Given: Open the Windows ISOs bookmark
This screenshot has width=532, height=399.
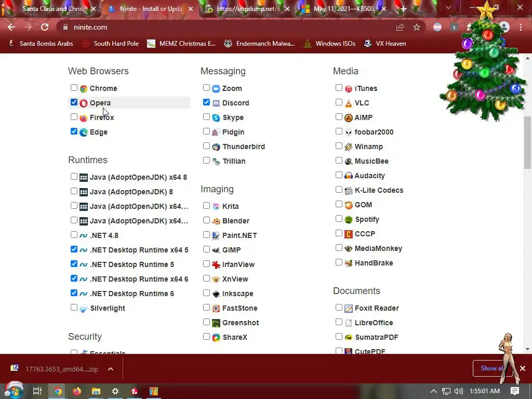Looking at the screenshot, I should point(329,44).
